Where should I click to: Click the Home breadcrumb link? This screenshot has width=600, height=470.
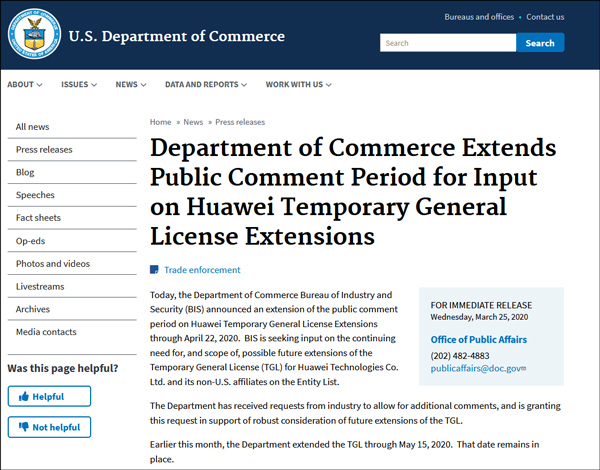click(x=160, y=122)
